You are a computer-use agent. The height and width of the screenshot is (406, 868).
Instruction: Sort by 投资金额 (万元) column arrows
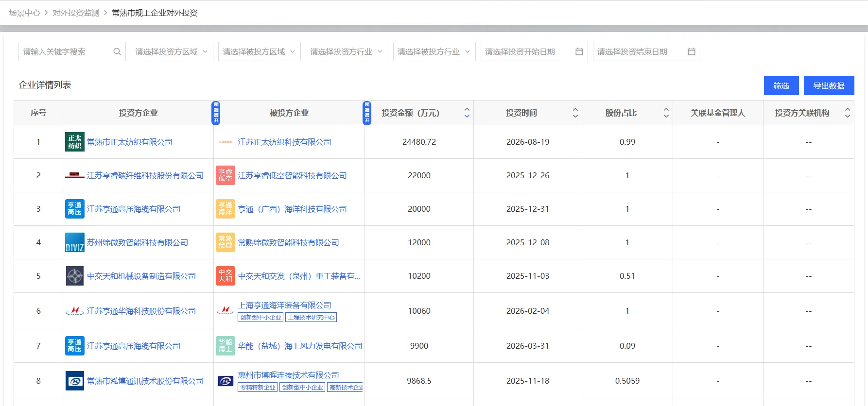click(x=467, y=113)
